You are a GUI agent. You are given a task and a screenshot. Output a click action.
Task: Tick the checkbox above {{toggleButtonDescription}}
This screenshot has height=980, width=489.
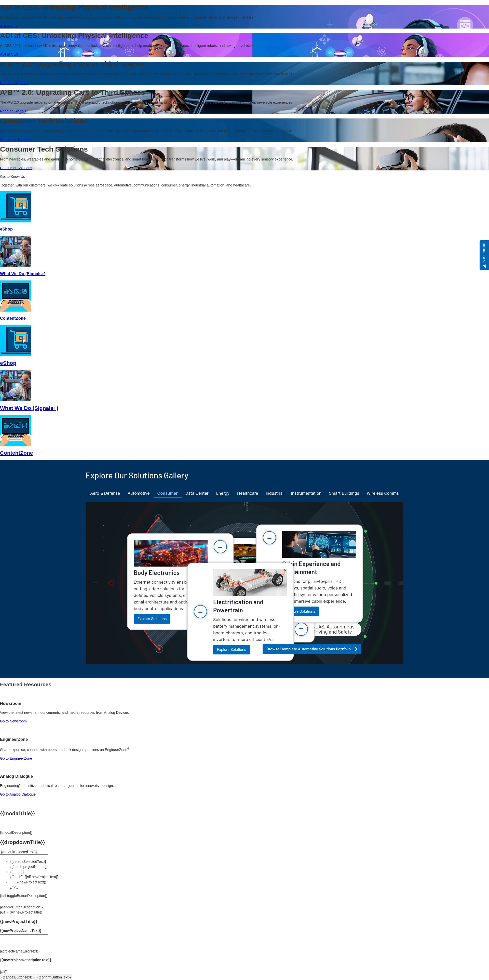point(2,900)
